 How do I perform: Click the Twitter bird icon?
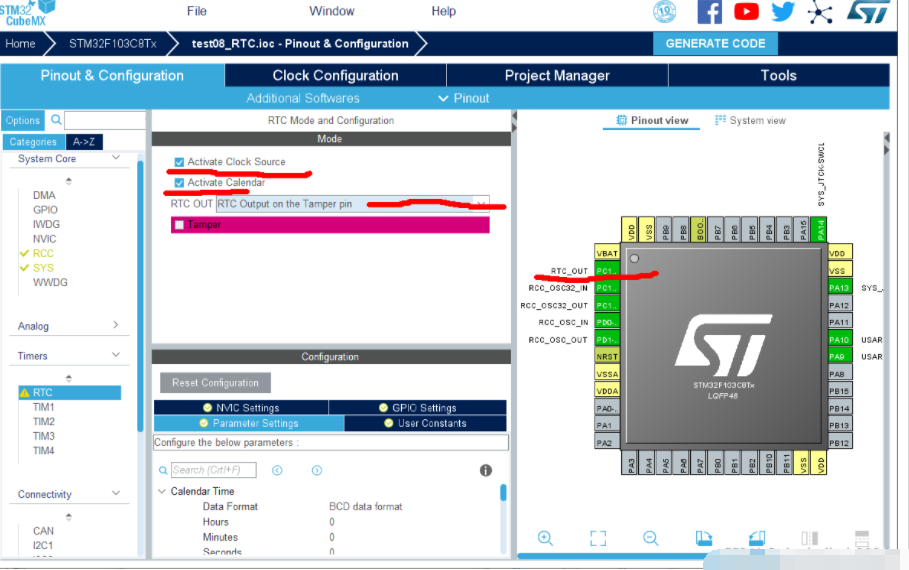point(783,11)
